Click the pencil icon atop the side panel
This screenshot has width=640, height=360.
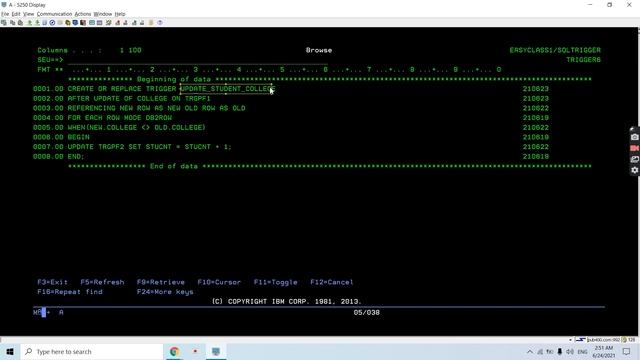tap(632, 129)
